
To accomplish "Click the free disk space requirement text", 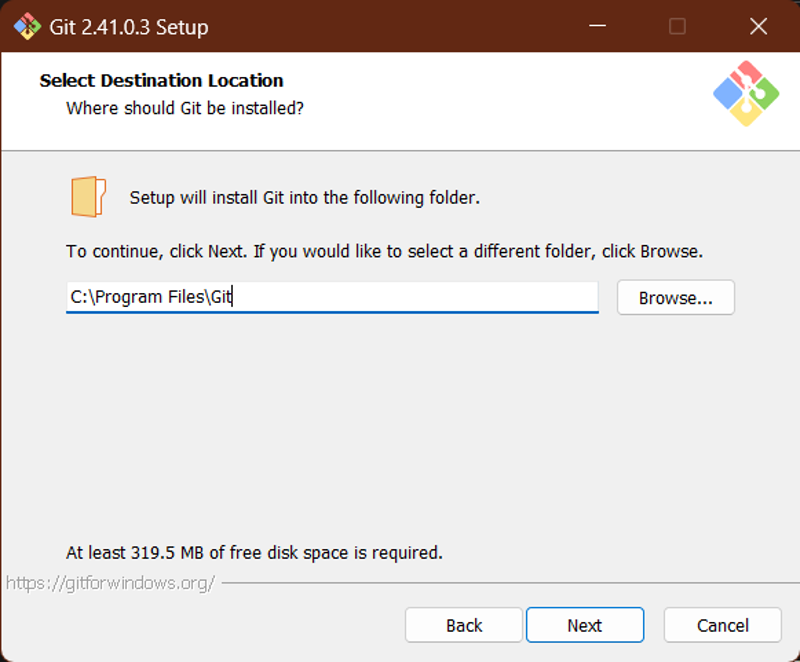I will [x=254, y=553].
